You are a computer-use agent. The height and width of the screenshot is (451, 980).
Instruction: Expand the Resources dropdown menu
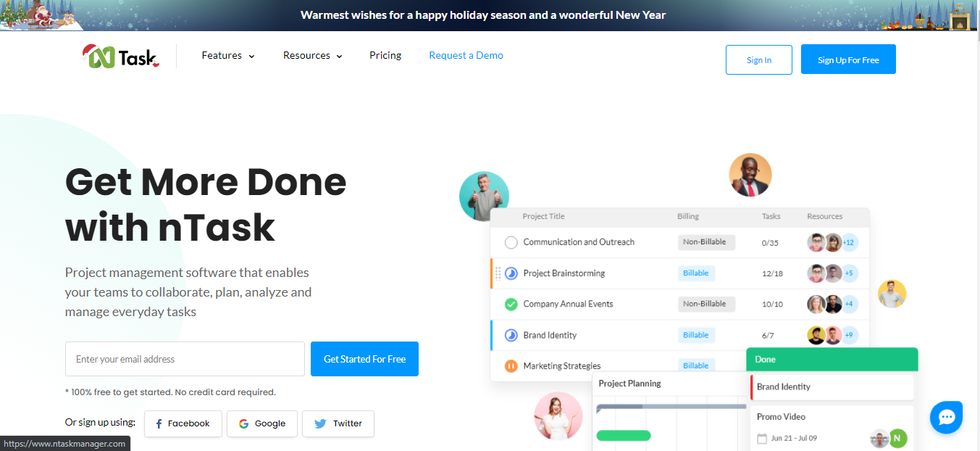pos(313,55)
